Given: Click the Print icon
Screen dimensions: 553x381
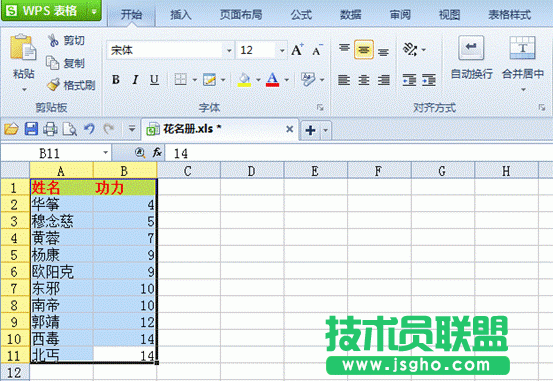Looking at the screenshot, I should point(50,129).
